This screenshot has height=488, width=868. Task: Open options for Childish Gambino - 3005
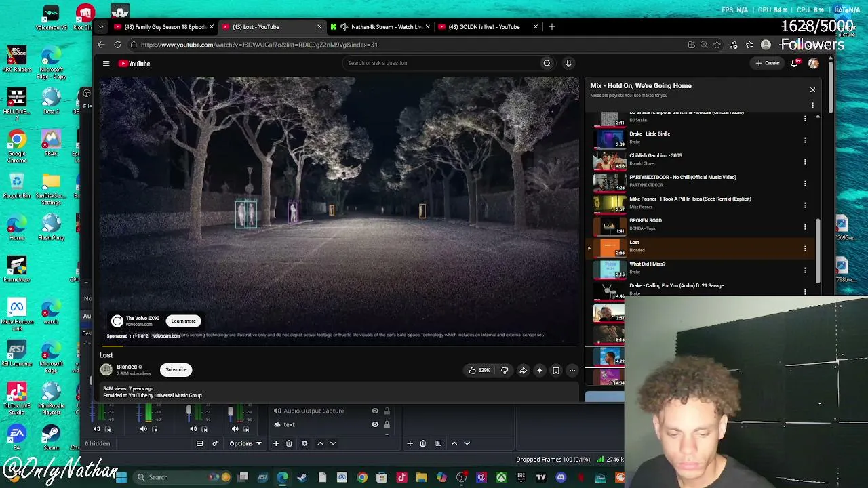click(805, 161)
